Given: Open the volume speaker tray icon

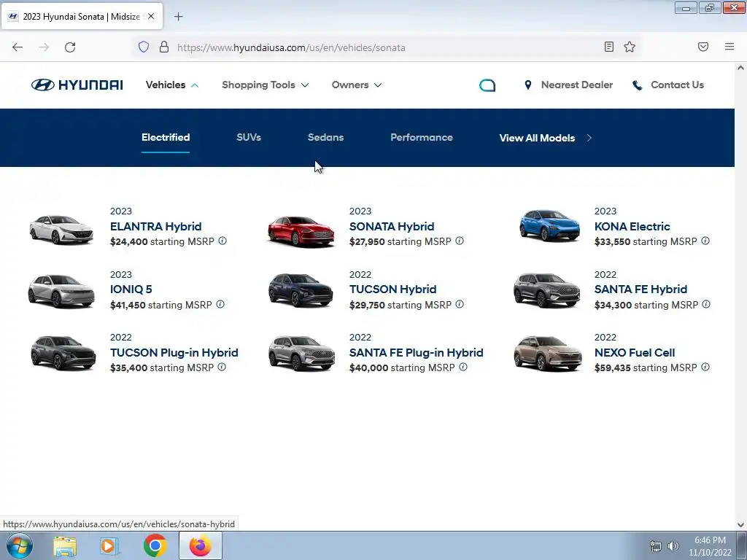Looking at the screenshot, I should 673,546.
